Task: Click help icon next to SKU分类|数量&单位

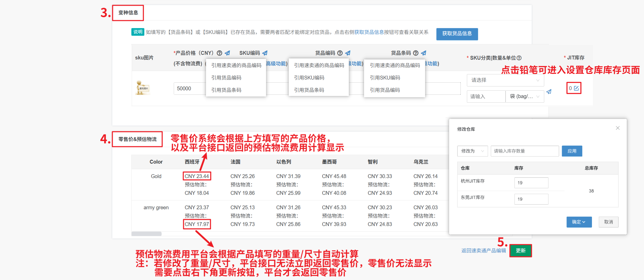Action: tap(519, 58)
